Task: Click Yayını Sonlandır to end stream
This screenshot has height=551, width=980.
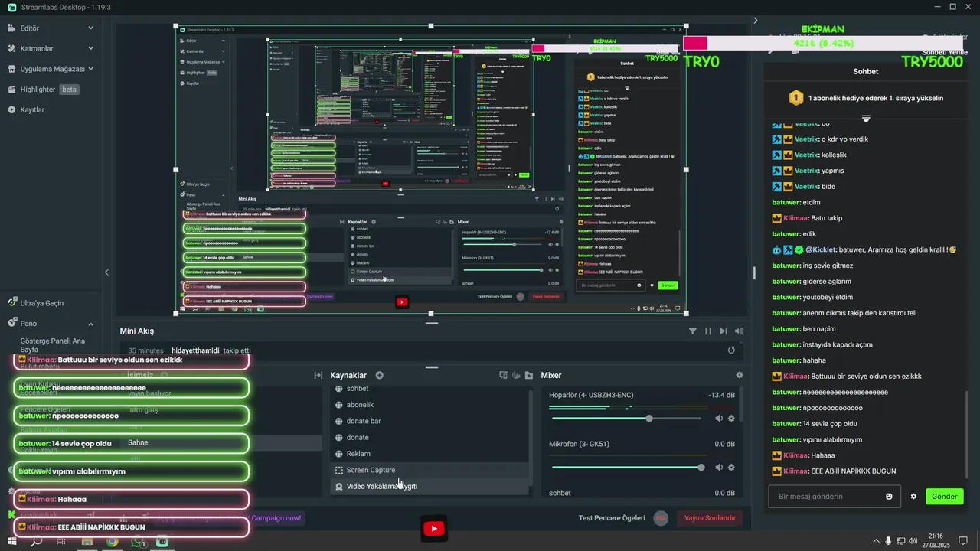Action: (x=709, y=518)
